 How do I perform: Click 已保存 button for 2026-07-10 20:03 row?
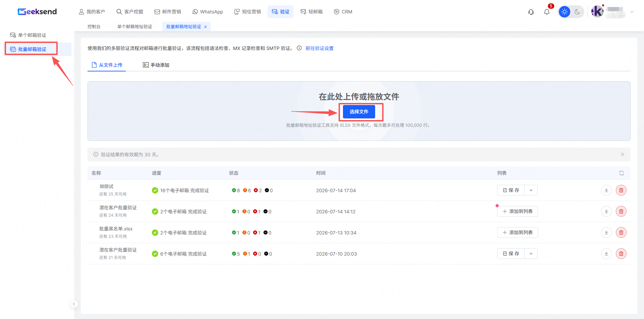point(511,254)
